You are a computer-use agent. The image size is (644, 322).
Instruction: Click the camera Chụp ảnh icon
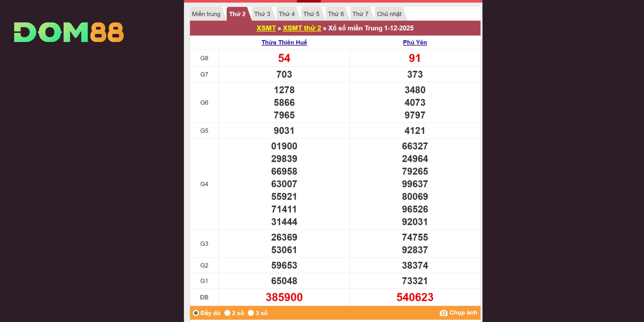(443, 313)
